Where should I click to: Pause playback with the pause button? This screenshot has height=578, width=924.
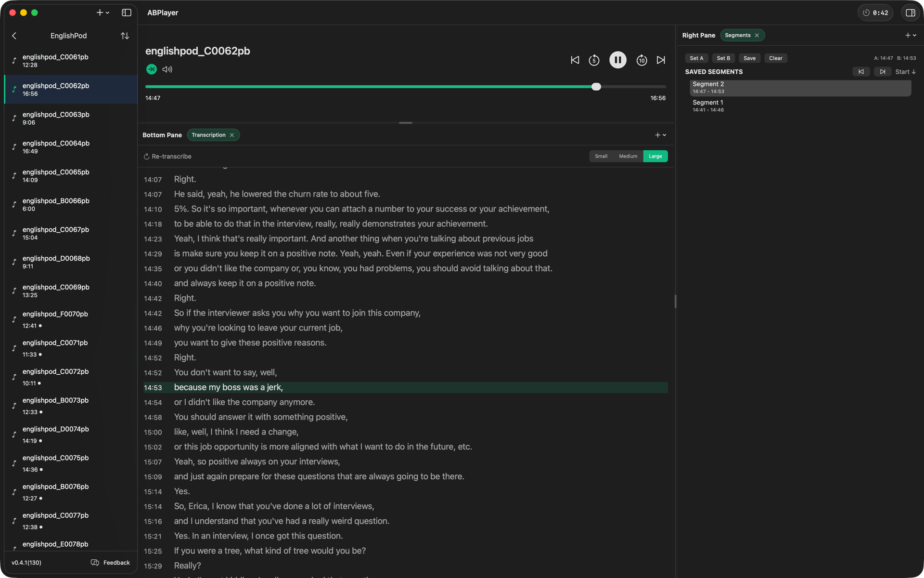617,60
